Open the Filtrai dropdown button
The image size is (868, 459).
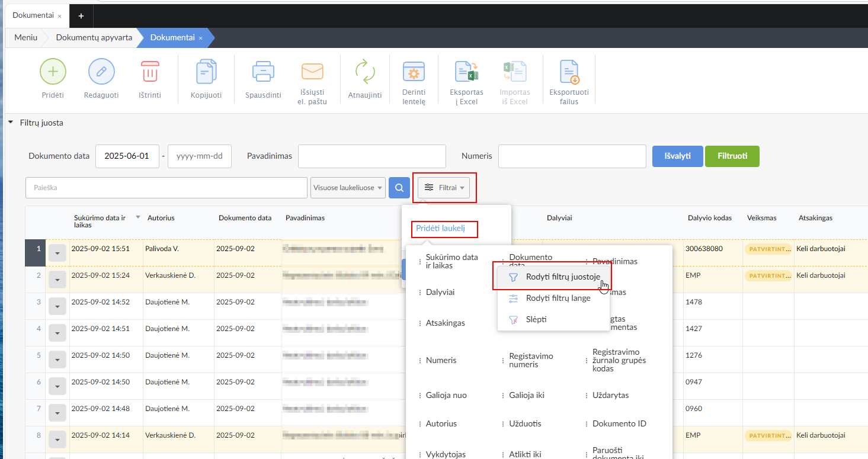coord(444,188)
